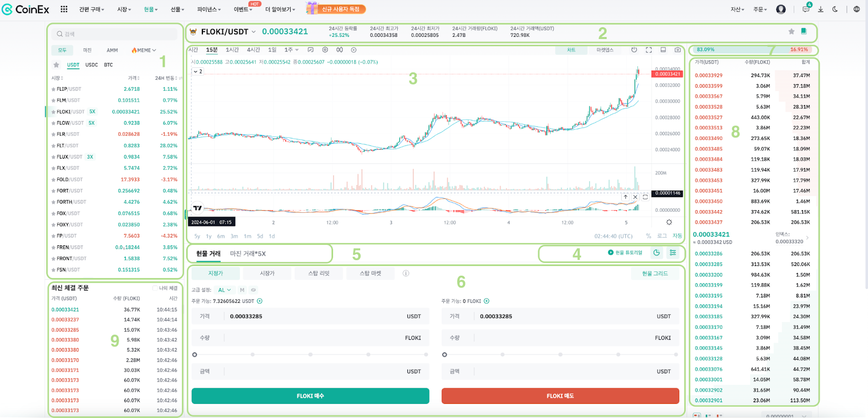Toggle the eye visibility button in advanced settings
Image resolution: width=868 pixels, height=418 pixels.
tap(253, 290)
